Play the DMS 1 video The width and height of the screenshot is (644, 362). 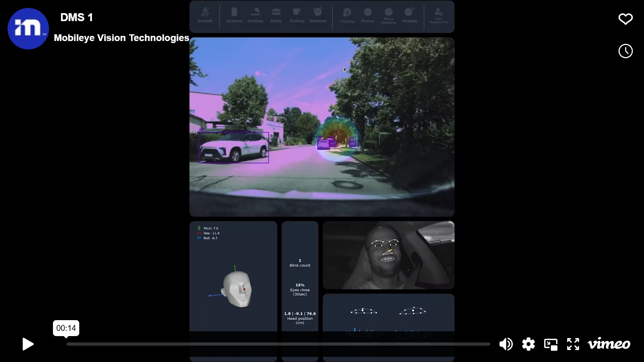(x=27, y=344)
